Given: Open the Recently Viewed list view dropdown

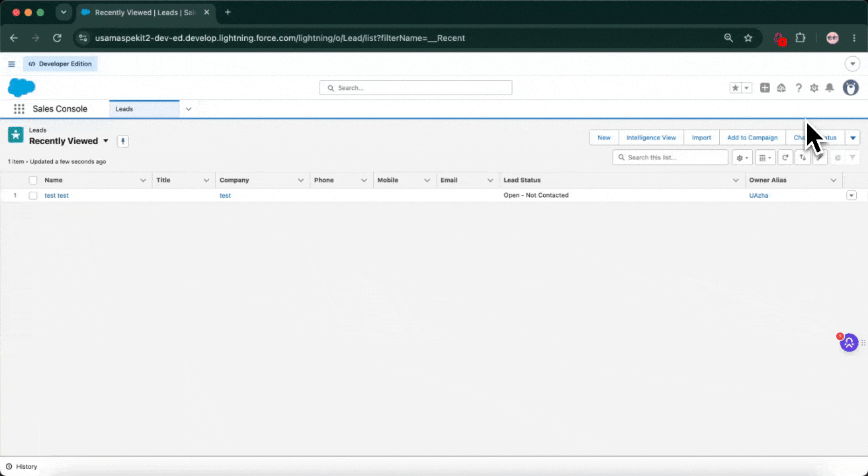Looking at the screenshot, I should (x=106, y=141).
